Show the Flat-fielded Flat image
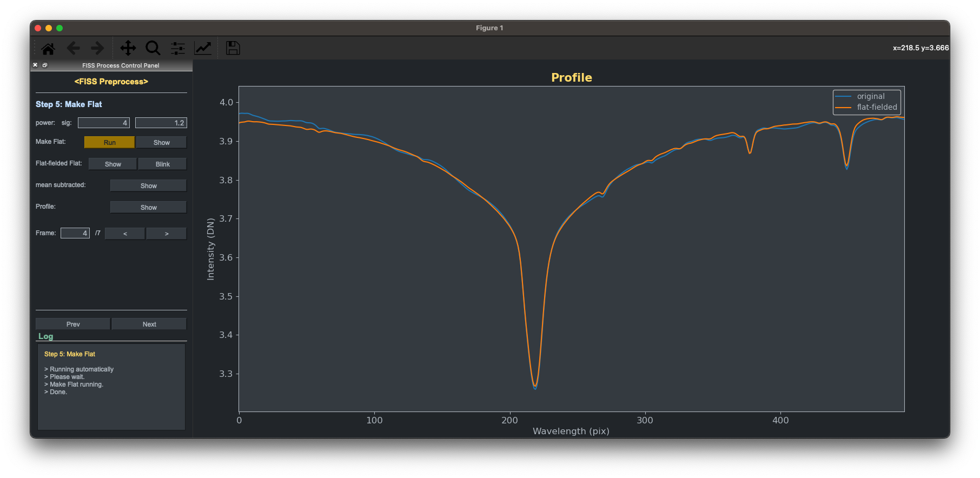 [x=112, y=164]
